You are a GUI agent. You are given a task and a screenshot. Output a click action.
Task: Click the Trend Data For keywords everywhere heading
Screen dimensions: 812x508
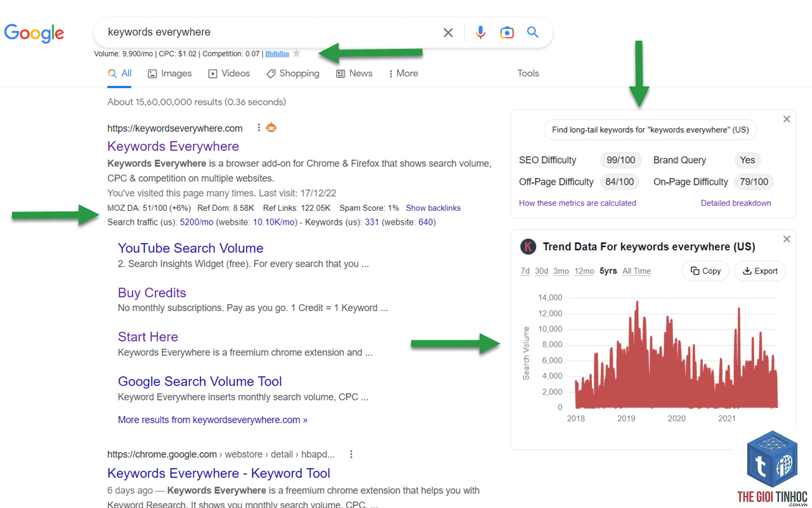649,246
